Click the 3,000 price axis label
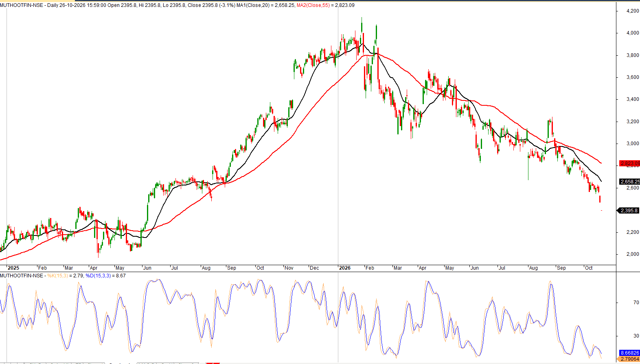 (x=633, y=144)
